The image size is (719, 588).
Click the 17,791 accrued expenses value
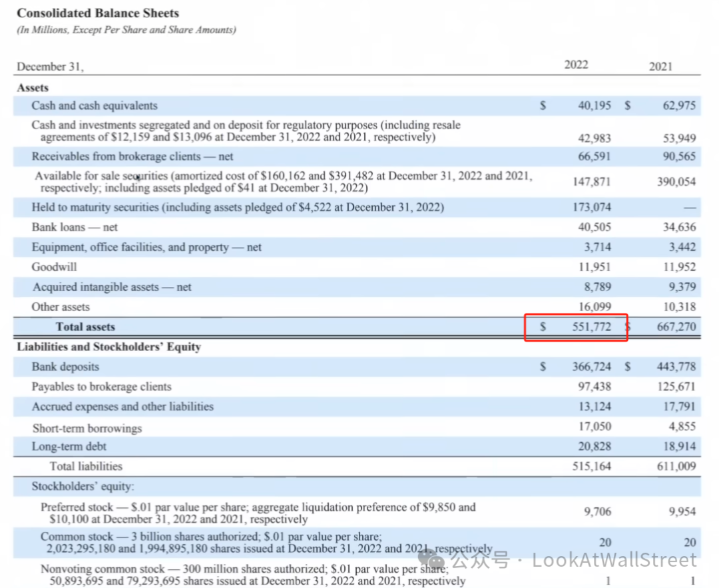point(680,407)
